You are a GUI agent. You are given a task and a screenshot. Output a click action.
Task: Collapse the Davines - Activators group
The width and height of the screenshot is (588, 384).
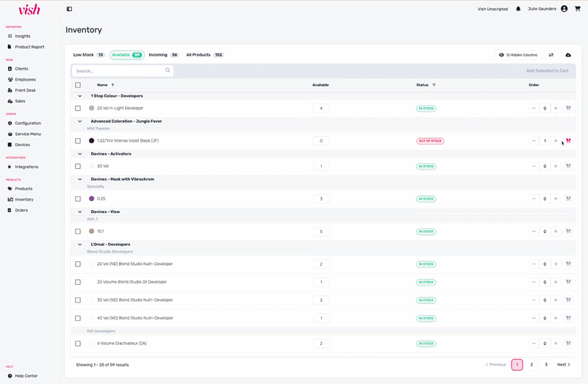point(80,155)
